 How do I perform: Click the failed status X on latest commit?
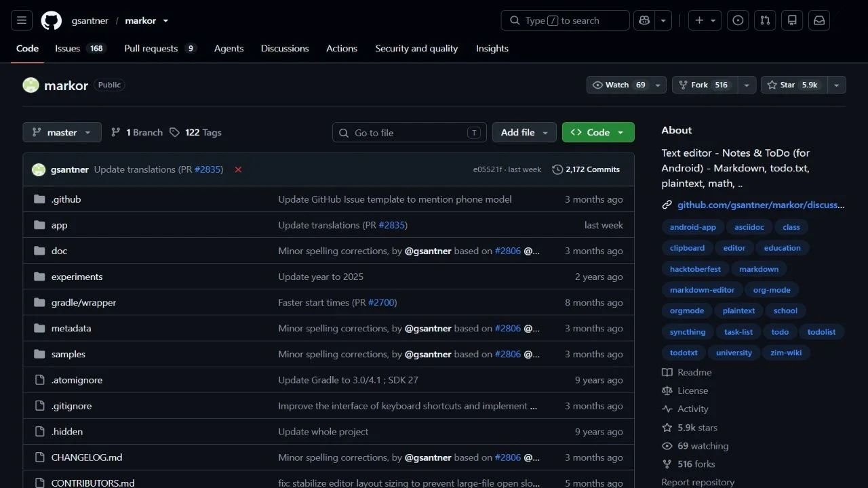(238, 169)
